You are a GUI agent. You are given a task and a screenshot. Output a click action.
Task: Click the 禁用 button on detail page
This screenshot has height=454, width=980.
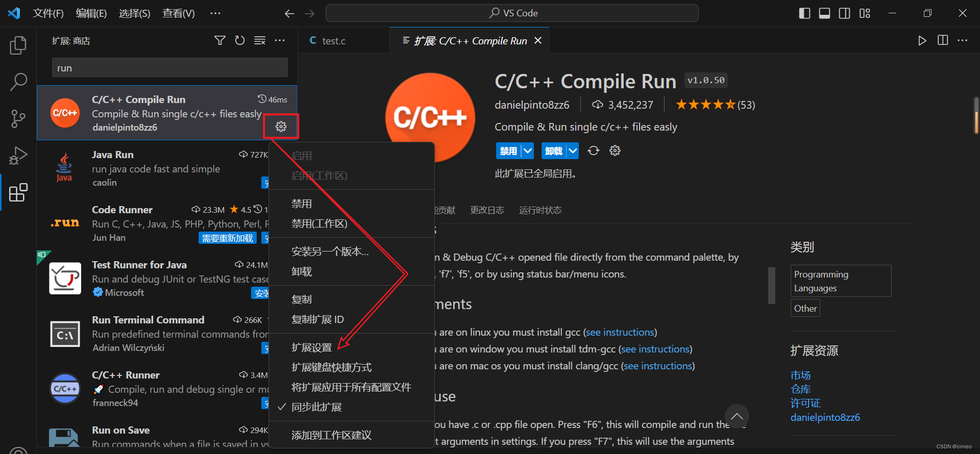(x=508, y=150)
